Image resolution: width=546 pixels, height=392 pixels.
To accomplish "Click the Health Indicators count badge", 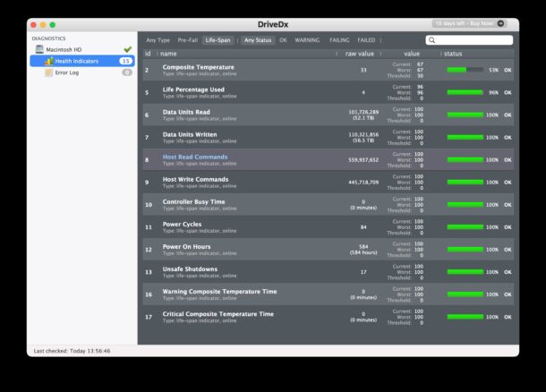I will point(125,61).
